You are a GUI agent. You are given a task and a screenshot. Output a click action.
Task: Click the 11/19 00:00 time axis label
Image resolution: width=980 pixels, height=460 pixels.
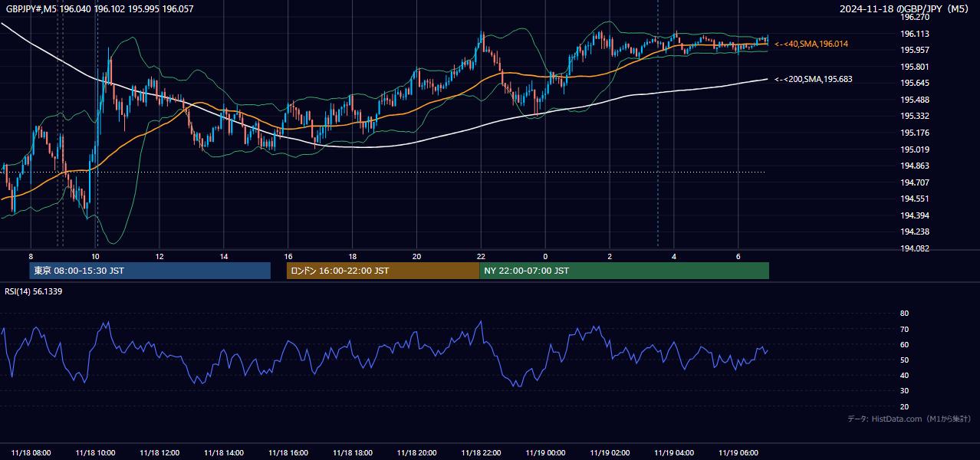(x=546, y=452)
